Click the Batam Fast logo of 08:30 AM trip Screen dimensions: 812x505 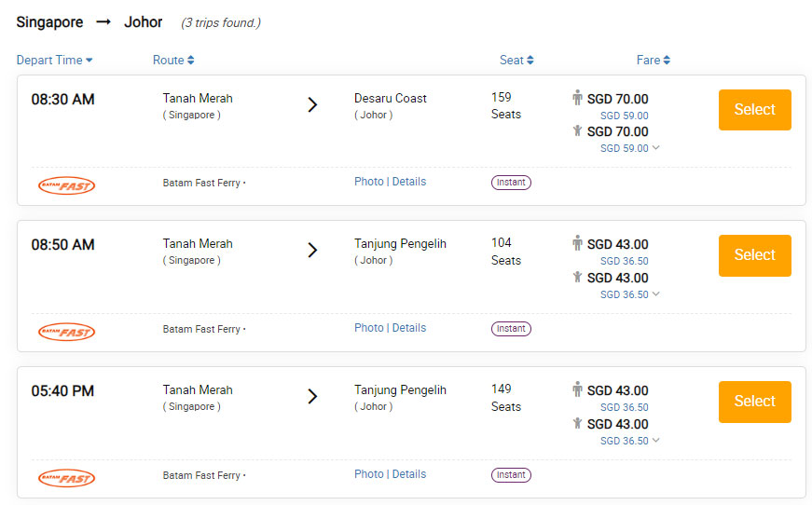tap(67, 185)
